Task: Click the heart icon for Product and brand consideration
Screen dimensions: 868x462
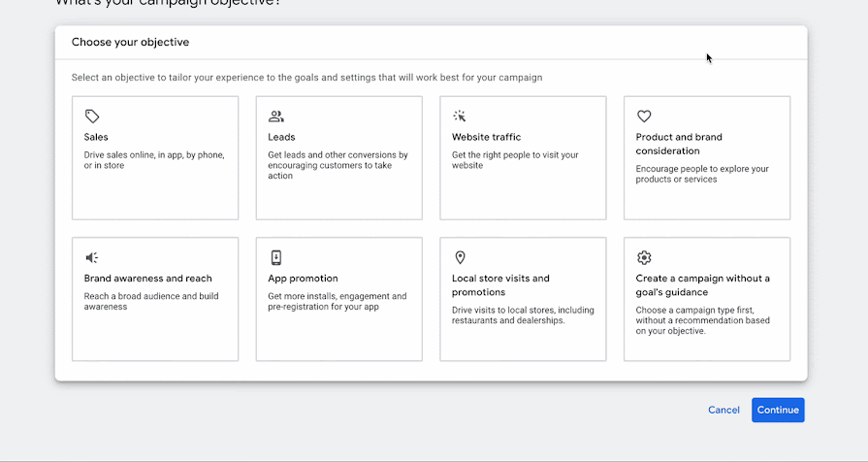Action: pyautogui.click(x=644, y=116)
